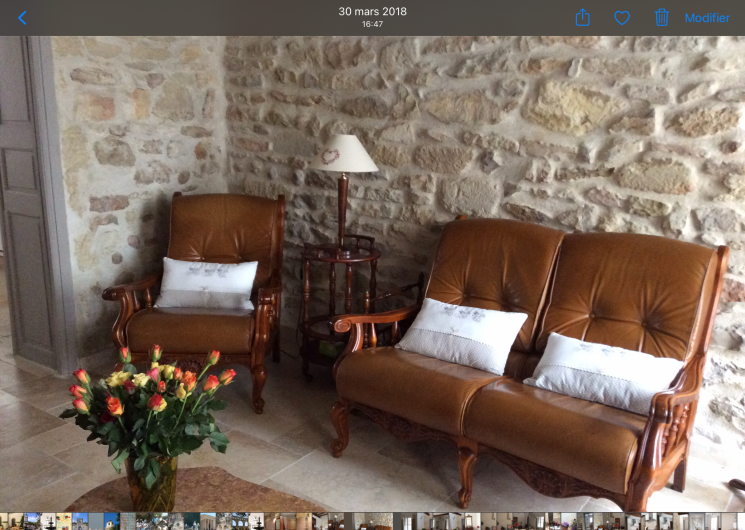745x530 pixels.
Task: Tap the Modifier edit button
Action: (x=707, y=18)
